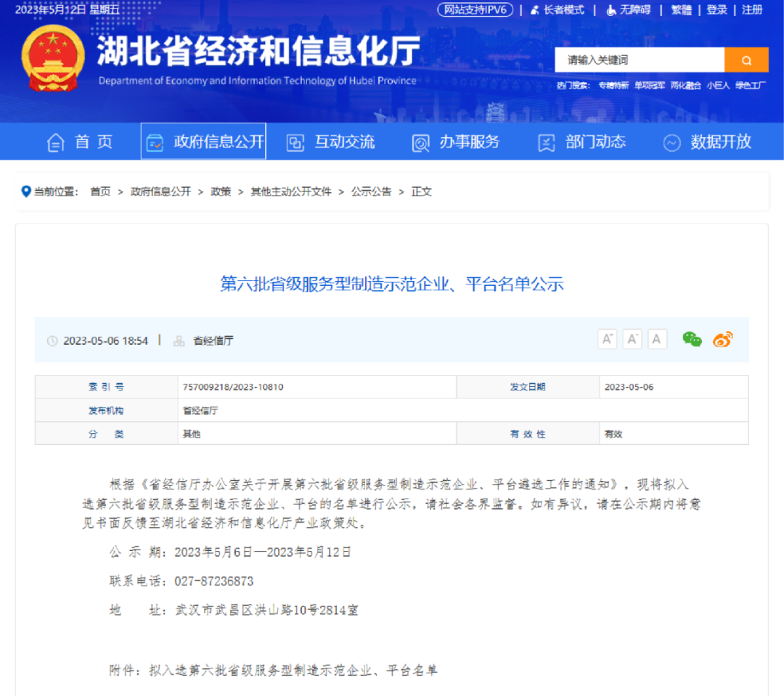Open the 数据开放 navigation item

click(707, 142)
